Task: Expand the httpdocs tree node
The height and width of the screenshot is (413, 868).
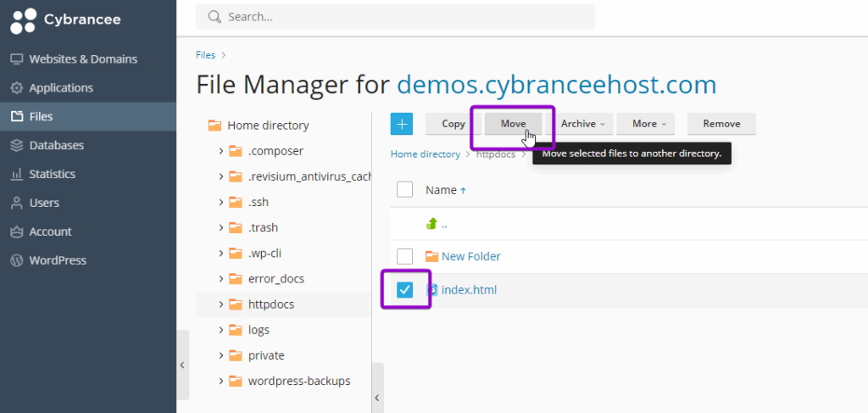Action: pos(221,304)
